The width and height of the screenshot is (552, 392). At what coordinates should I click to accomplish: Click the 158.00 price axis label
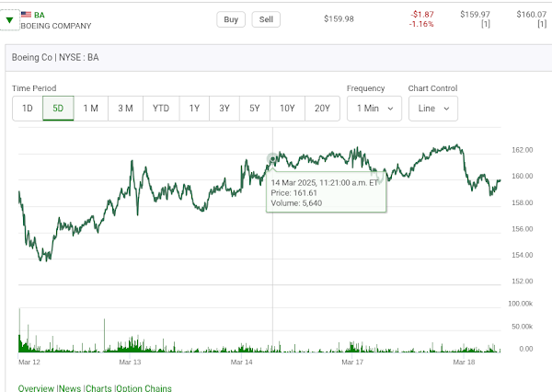point(522,202)
